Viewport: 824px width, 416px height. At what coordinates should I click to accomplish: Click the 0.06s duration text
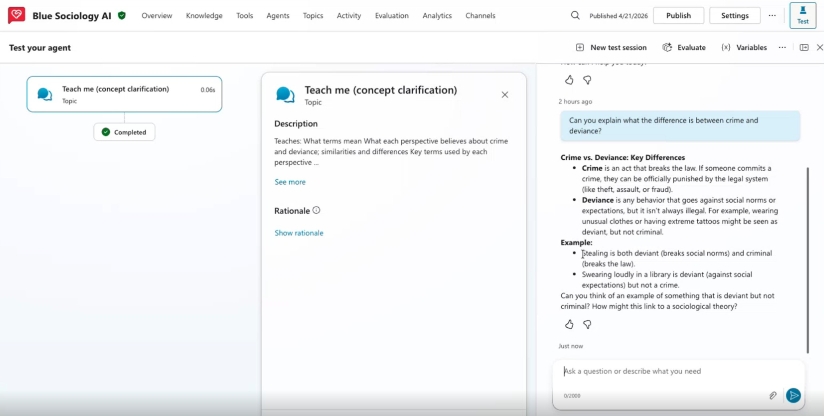coord(208,90)
